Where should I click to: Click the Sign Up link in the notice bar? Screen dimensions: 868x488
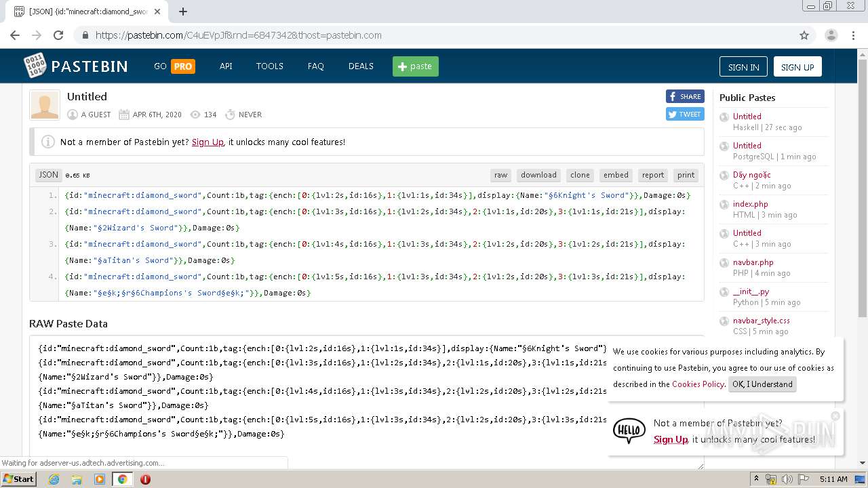[208, 142]
